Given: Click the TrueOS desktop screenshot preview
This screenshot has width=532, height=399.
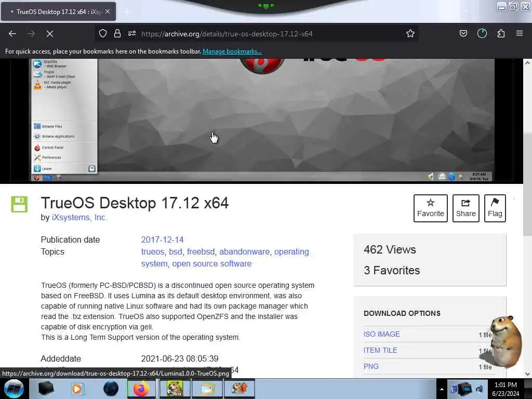Looking at the screenshot, I should pos(262,121).
